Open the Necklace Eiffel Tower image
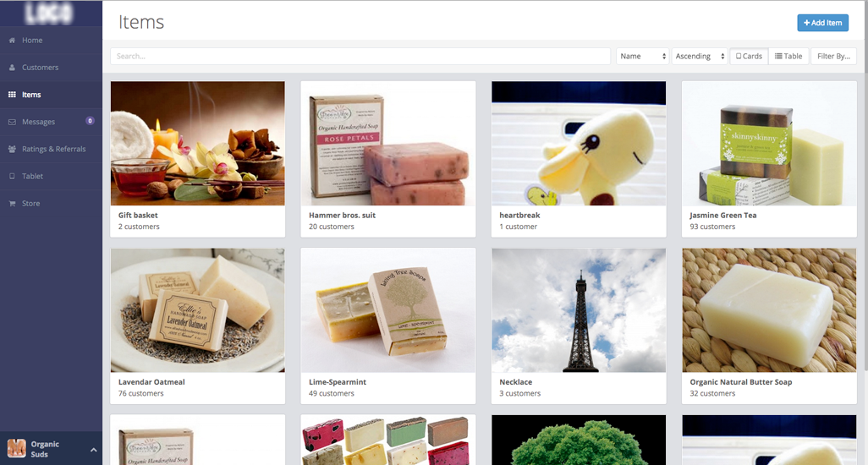 point(579,310)
